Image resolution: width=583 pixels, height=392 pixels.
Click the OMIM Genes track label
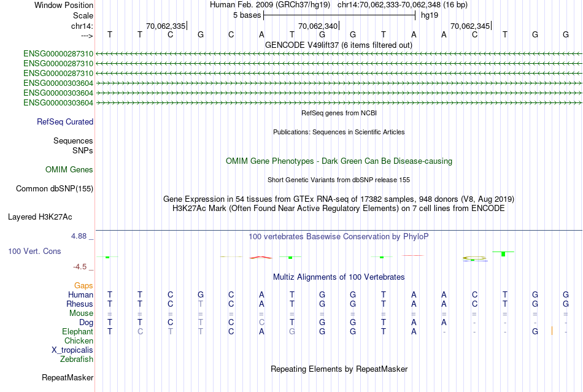69,170
